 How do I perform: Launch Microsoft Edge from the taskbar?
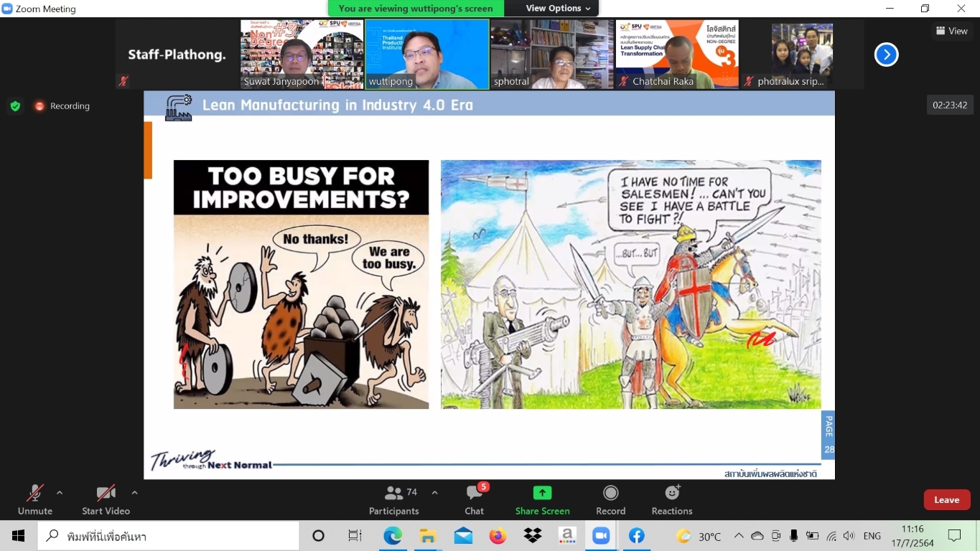pos(393,536)
